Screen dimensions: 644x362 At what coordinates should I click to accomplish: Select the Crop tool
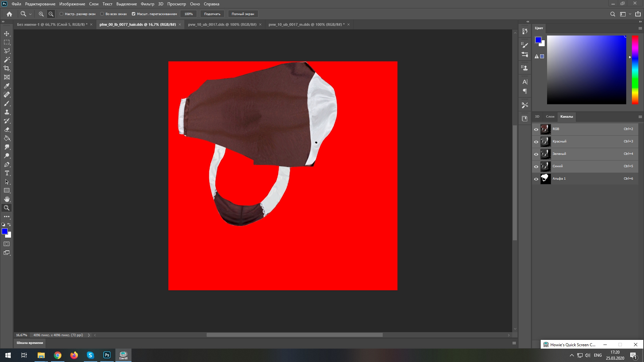click(x=7, y=68)
